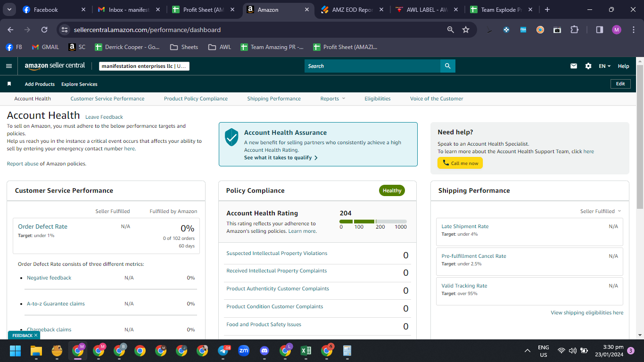Go to the Shipping Performance tab

click(274, 99)
